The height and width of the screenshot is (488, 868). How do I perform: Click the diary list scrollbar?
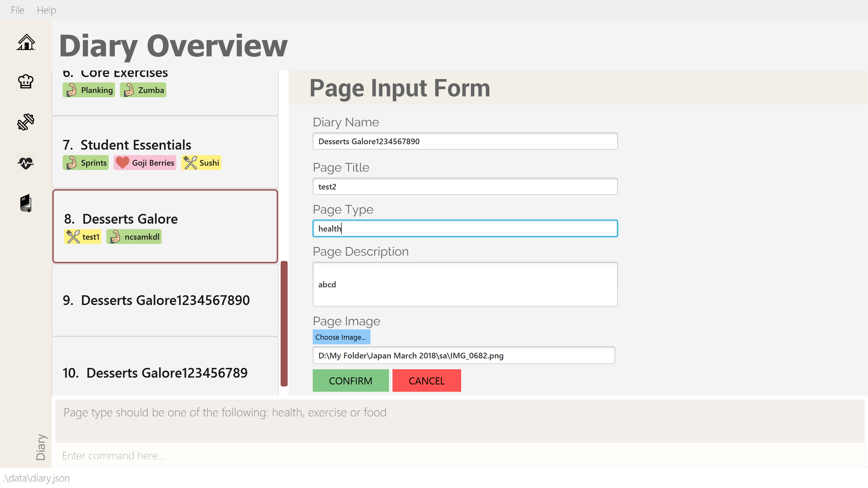pos(284,323)
